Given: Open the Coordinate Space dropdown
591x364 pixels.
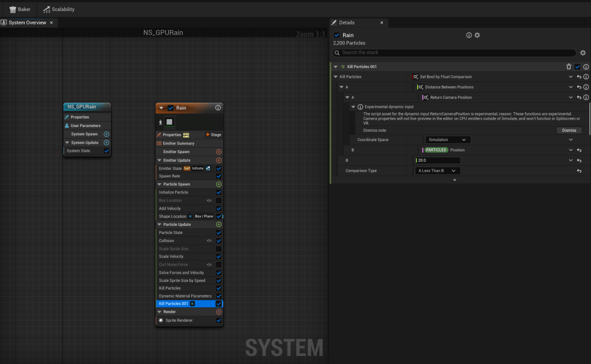Looking at the screenshot, I should click(448, 140).
